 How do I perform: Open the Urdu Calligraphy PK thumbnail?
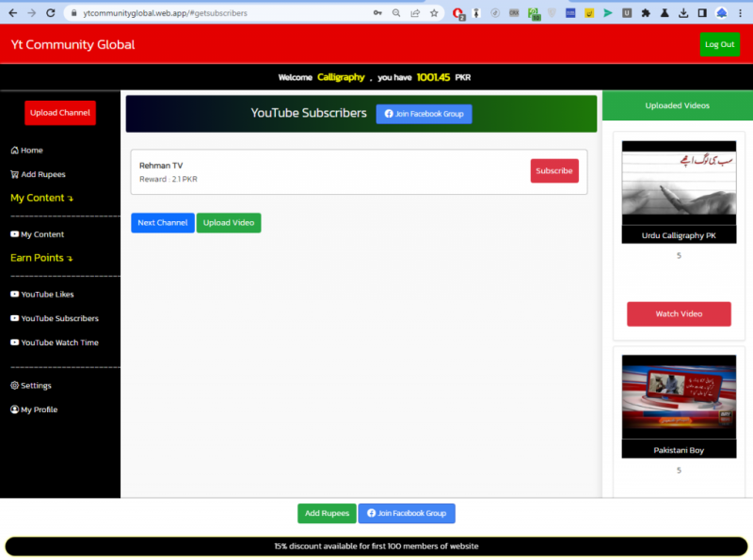679,187
